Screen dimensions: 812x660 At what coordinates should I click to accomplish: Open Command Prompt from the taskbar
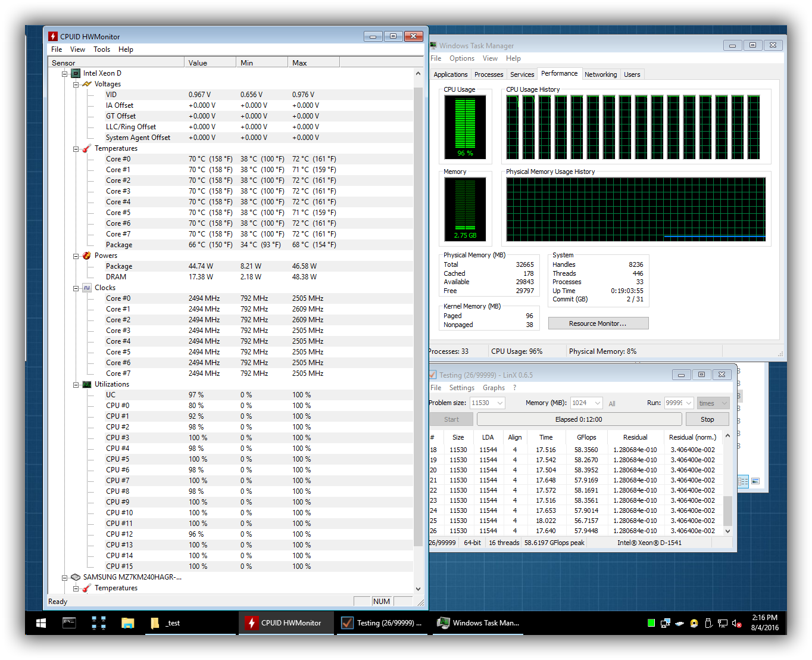point(69,623)
